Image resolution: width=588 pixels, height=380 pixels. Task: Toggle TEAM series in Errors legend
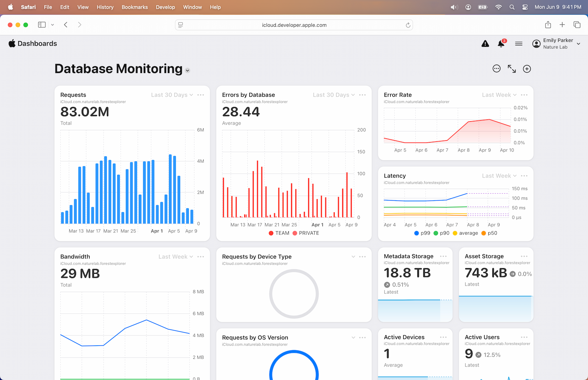[x=279, y=233]
